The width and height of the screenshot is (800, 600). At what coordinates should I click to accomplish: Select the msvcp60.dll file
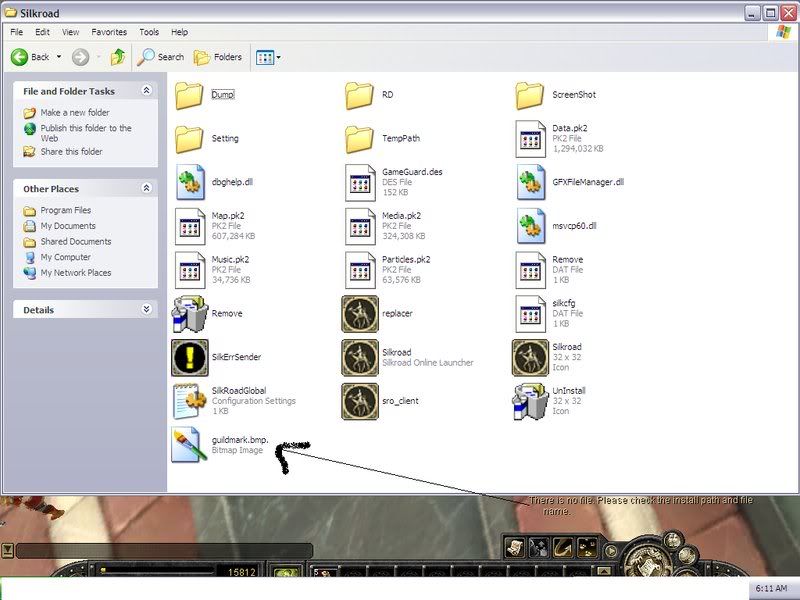point(530,226)
